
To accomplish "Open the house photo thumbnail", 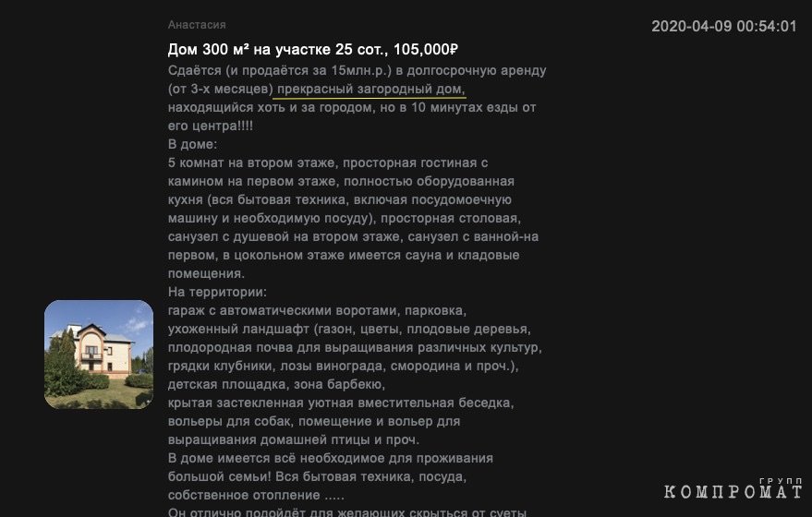I will click(99, 355).
